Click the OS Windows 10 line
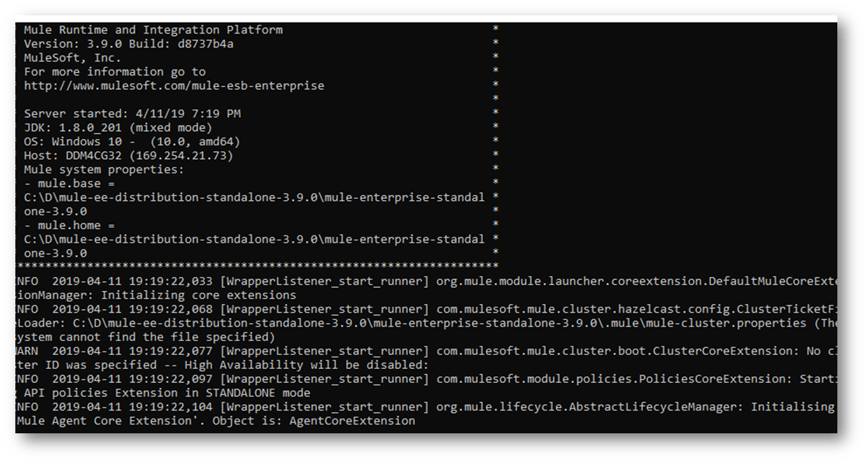Screen dimensions: 868x464 (x=132, y=141)
